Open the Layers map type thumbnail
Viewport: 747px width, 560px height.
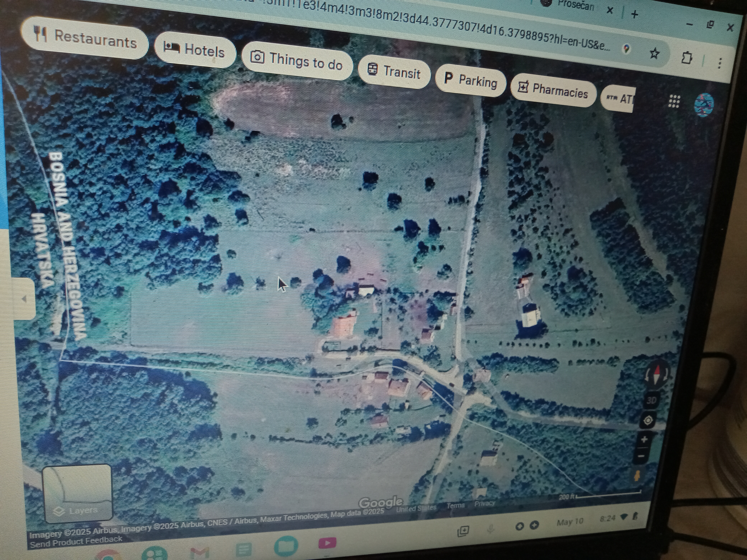click(x=78, y=494)
